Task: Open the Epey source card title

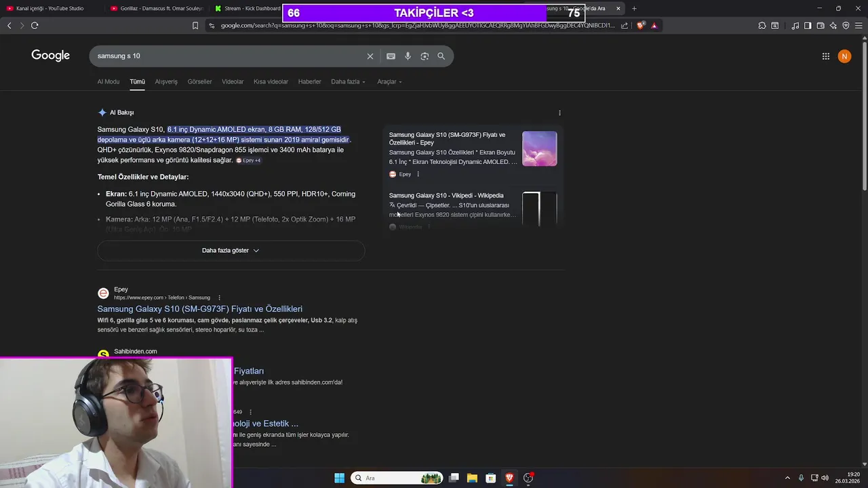Action: tap(448, 139)
